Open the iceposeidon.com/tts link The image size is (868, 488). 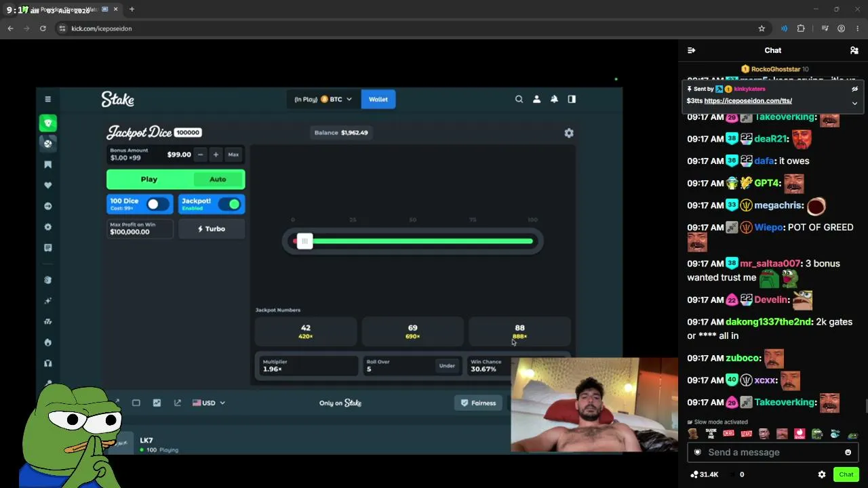pyautogui.click(x=748, y=101)
